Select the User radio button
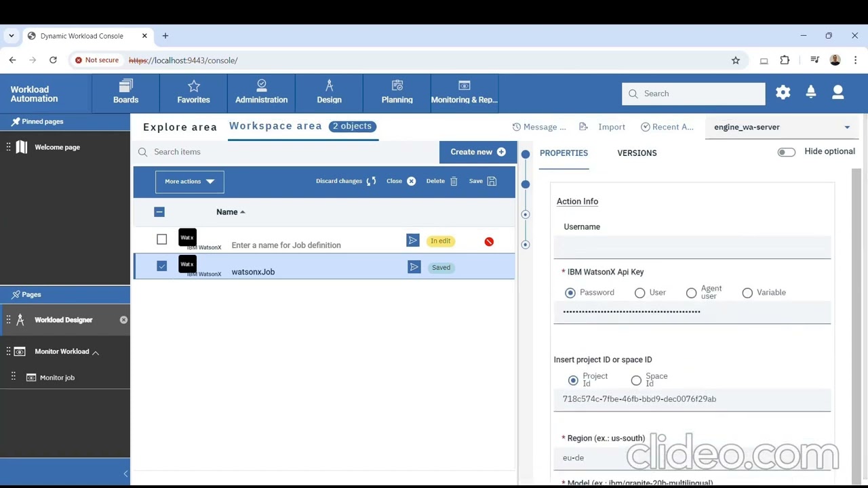Screen dimensions: 868x488 639,293
